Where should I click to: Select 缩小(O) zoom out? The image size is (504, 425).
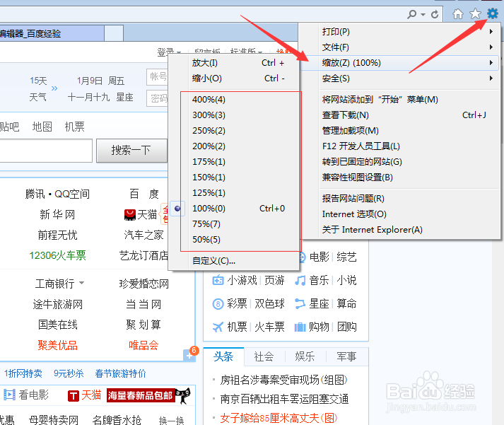click(234, 78)
